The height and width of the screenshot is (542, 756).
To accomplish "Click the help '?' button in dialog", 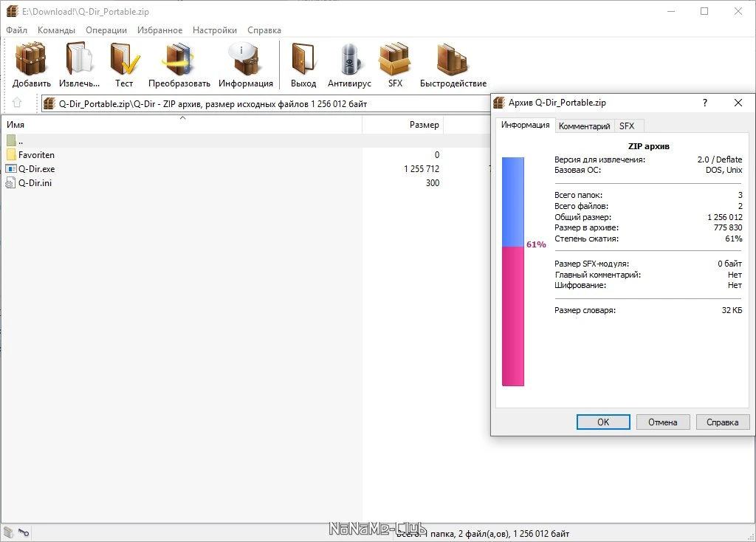I will [x=705, y=103].
